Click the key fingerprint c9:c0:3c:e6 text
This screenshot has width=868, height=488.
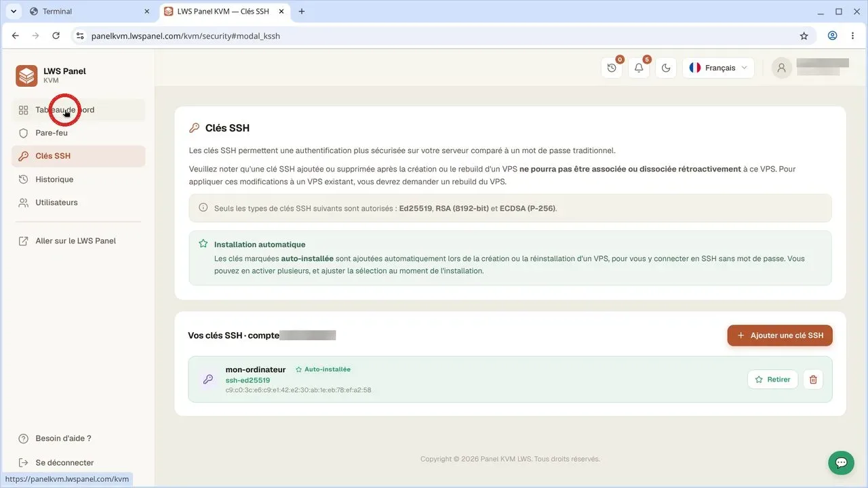click(x=298, y=390)
